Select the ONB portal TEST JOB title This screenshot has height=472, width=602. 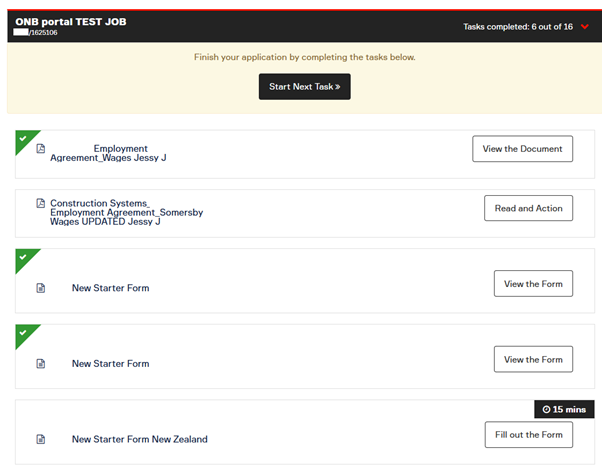click(x=70, y=21)
